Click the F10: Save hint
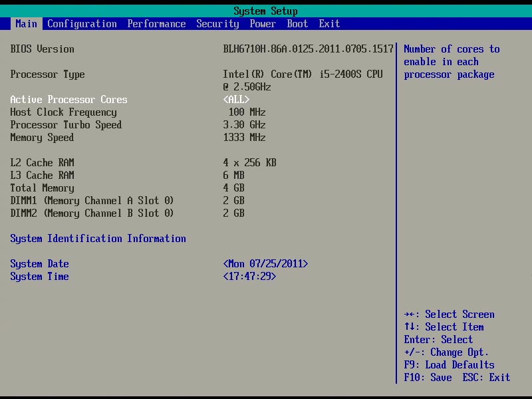Screen dimensions: 532x399 point(428,378)
